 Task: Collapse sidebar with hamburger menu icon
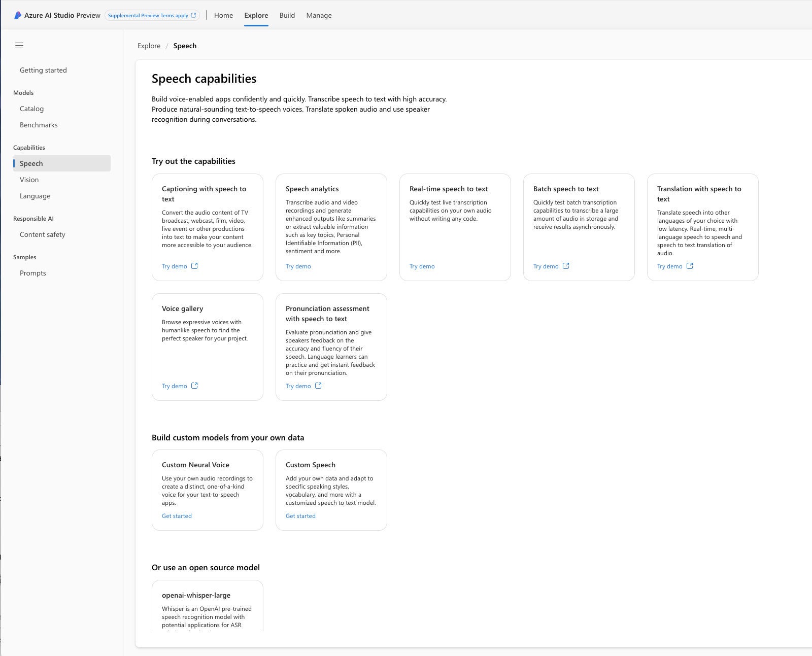[19, 46]
